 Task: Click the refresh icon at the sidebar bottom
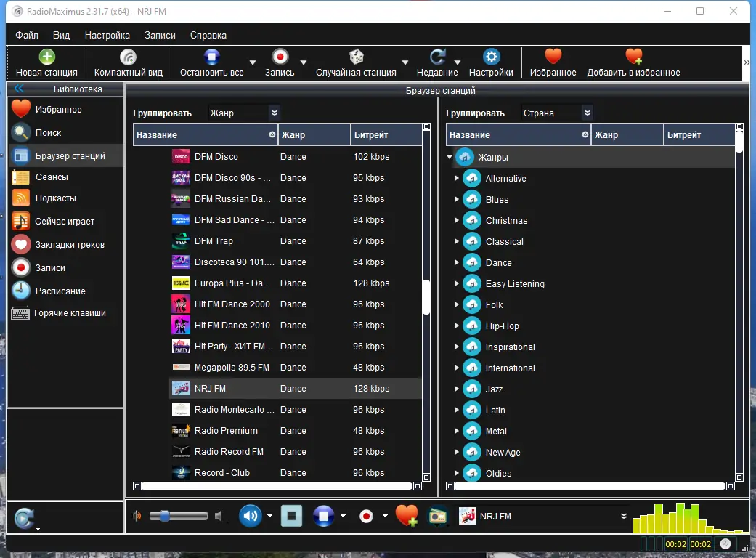pos(24,519)
